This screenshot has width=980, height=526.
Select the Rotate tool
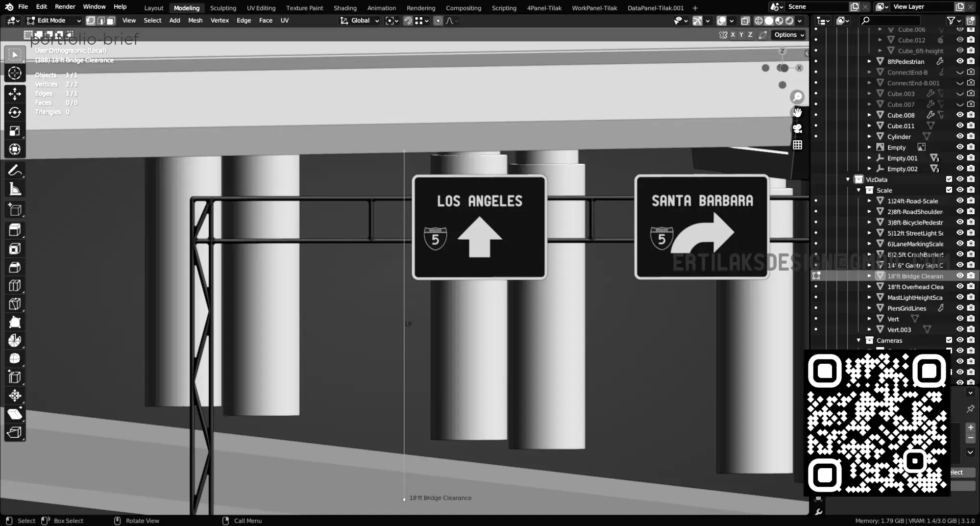[x=15, y=112]
